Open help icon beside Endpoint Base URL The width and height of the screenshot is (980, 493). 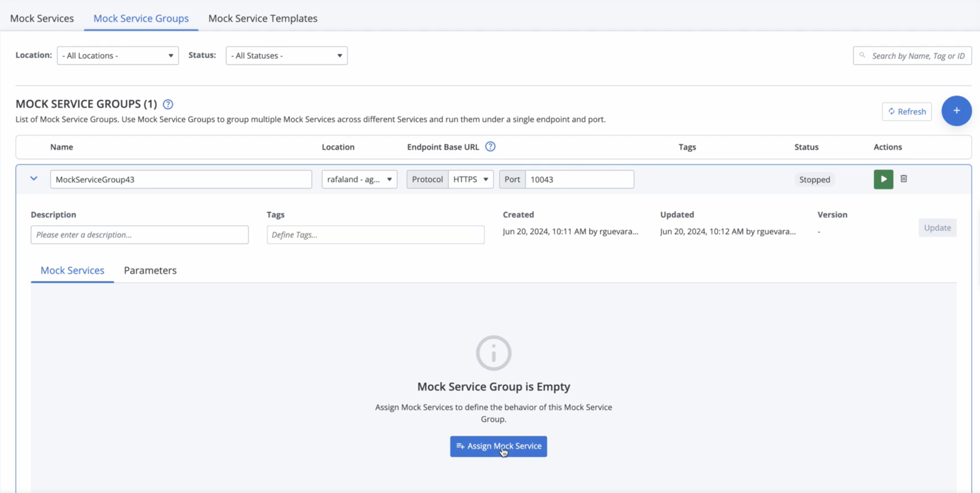[x=490, y=146]
